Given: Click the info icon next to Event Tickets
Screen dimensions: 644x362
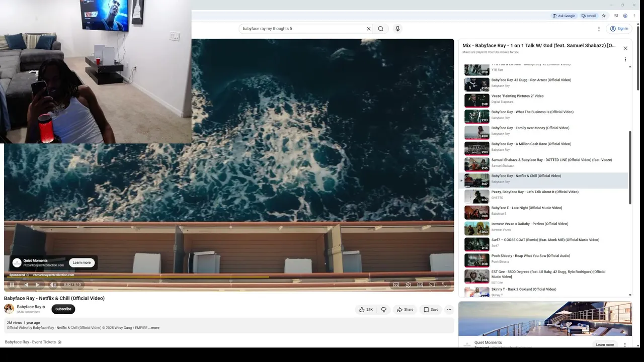Looking at the screenshot, I should pyautogui.click(x=59, y=342).
